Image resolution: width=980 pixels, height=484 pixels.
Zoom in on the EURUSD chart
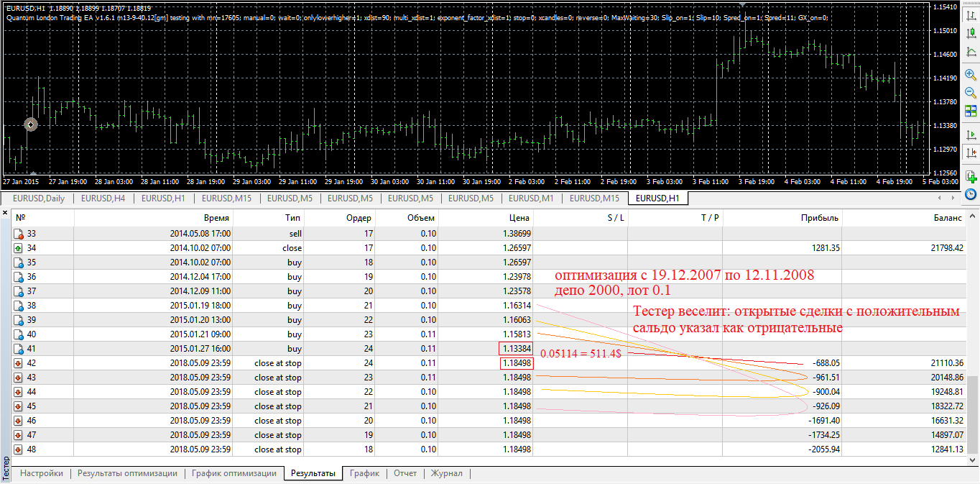[971, 74]
